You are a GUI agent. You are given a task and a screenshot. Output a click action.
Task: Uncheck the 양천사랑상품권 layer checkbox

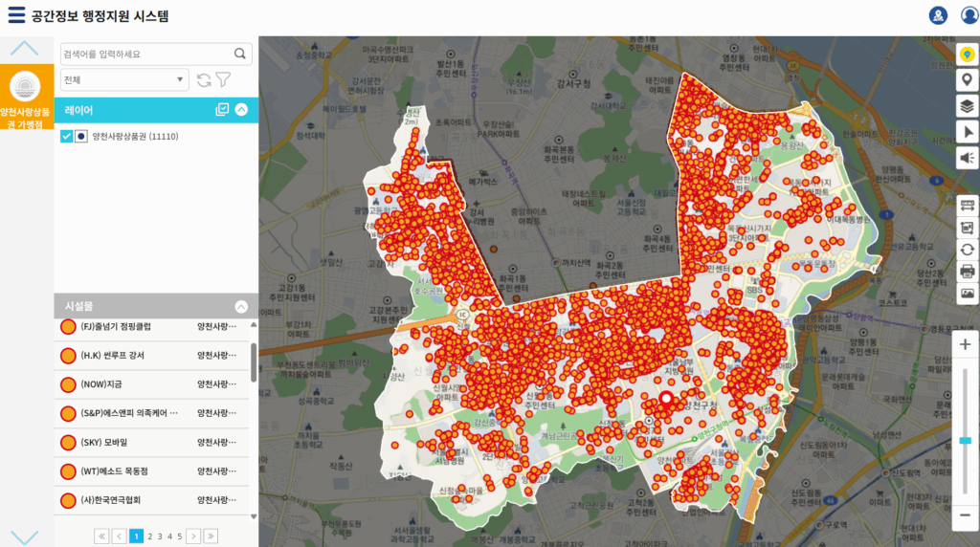(x=66, y=137)
